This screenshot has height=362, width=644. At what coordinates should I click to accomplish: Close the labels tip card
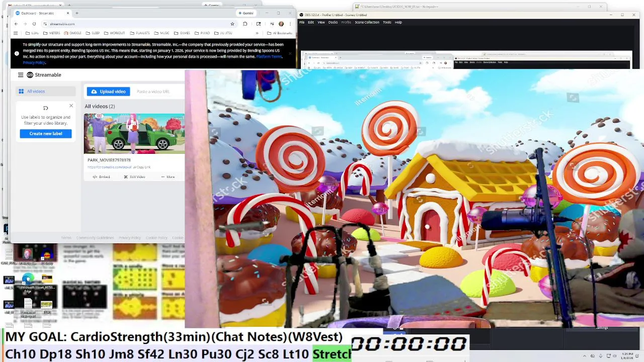click(x=71, y=106)
